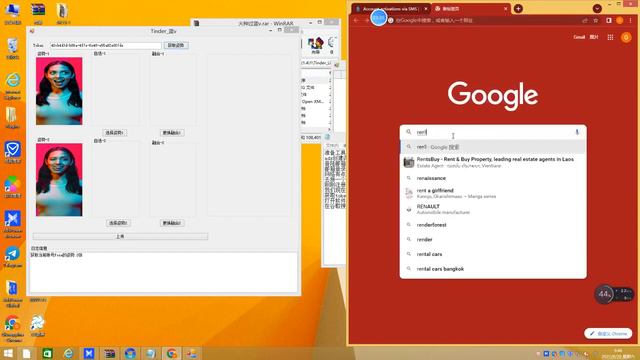Open the Google apps grid
Image resolution: width=640 pixels, height=360 pixels.
(610, 37)
